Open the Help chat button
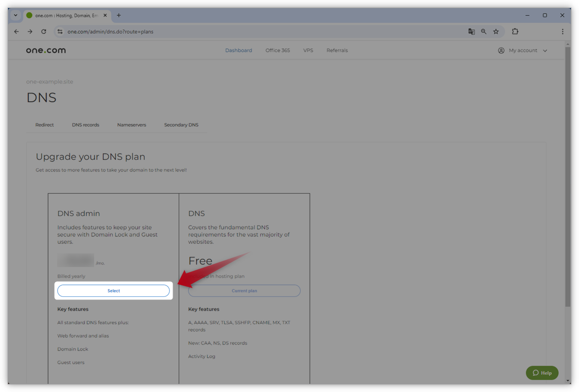This screenshot has height=392, width=579. coord(542,373)
